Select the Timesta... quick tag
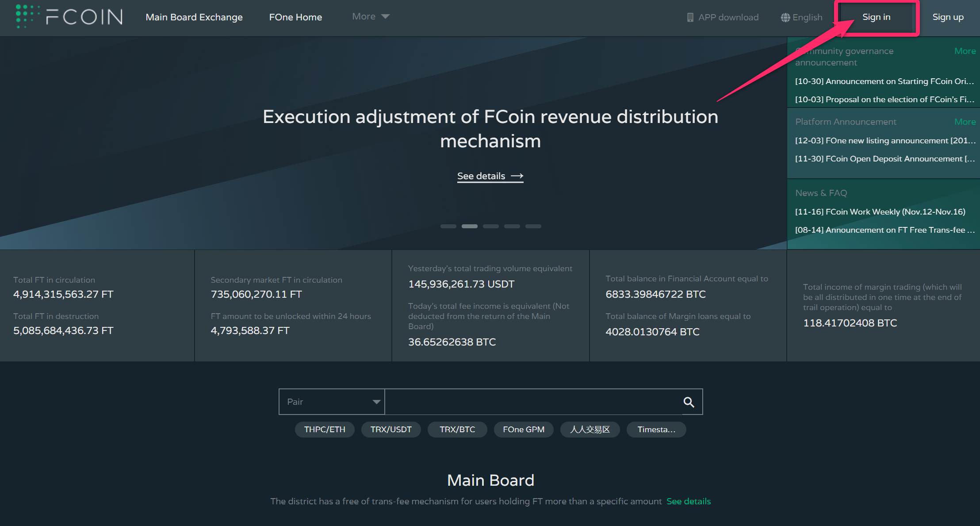Image resolution: width=980 pixels, height=526 pixels. tap(656, 430)
